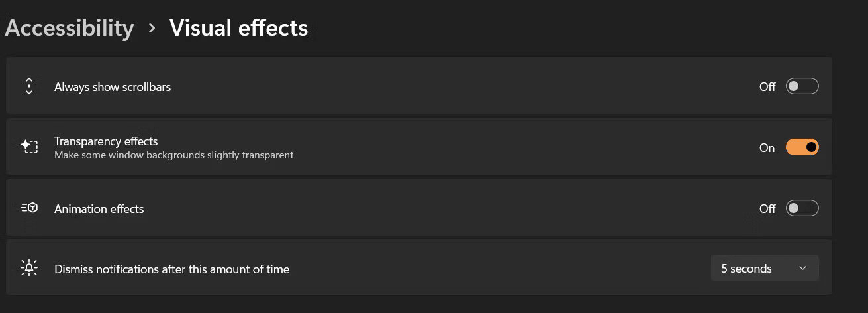Turn on Always show scrollbars toggle
The height and width of the screenshot is (313, 868).
tap(802, 86)
